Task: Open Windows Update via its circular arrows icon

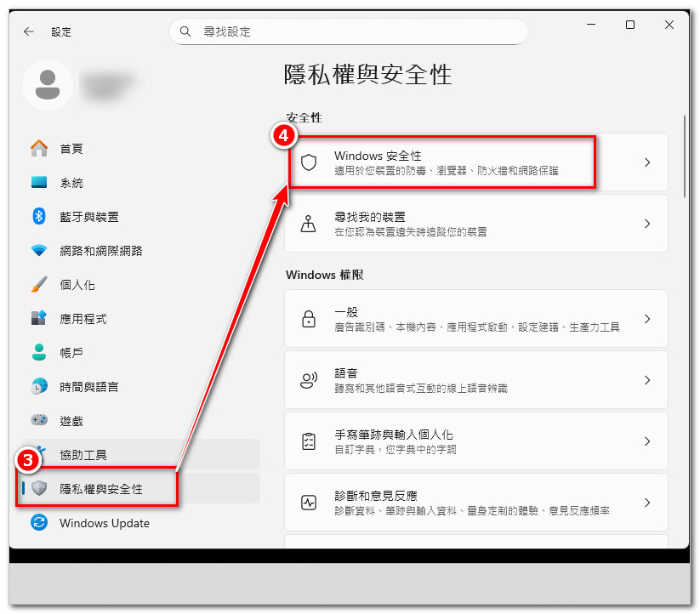Action: coord(39,523)
